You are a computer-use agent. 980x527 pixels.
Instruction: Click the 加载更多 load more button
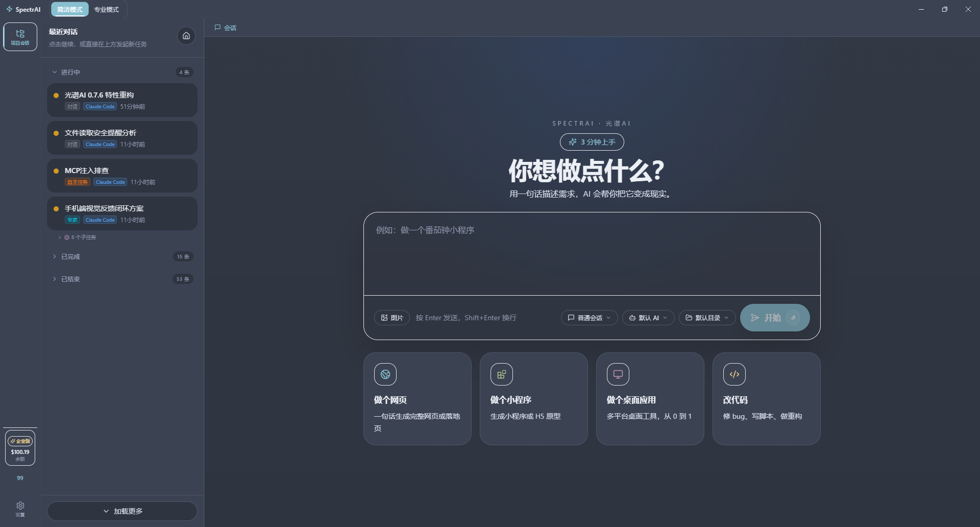coord(122,511)
